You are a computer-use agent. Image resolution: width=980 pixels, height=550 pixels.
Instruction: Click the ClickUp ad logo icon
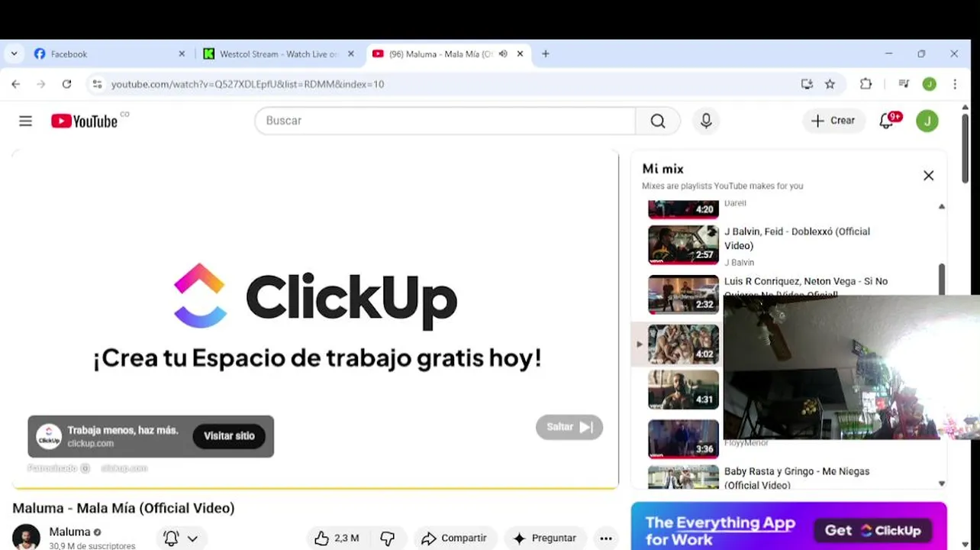[x=49, y=437]
